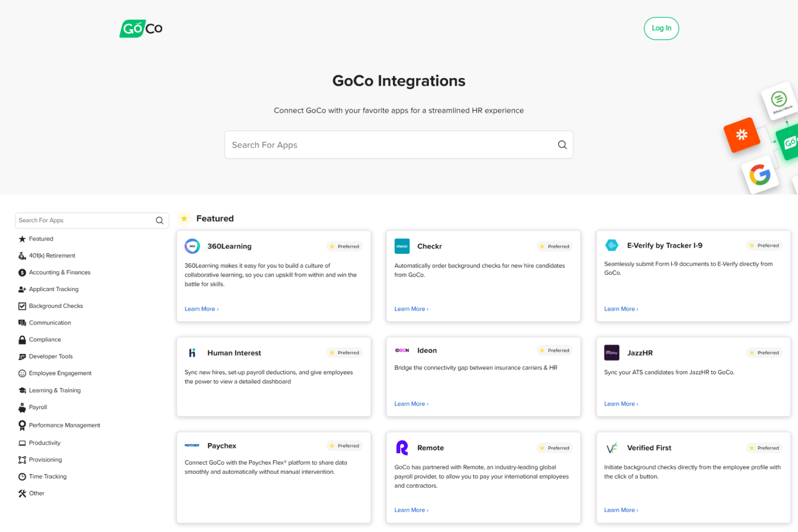Viewport: 798px width, 532px height.
Task: Open Applicant Tracking category label
Action: pyautogui.click(x=54, y=289)
